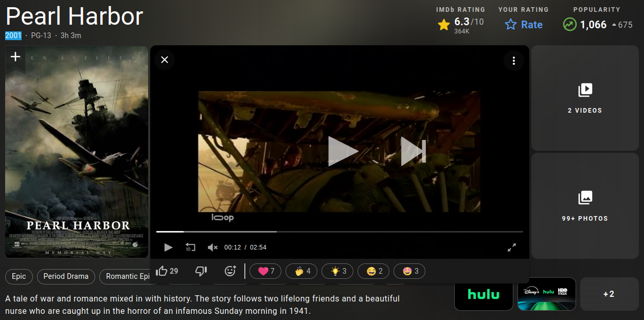Image resolution: width=644 pixels, height=320 pixels.
Task: Click the 3h 3m runtime text
Action: [71, 35]
